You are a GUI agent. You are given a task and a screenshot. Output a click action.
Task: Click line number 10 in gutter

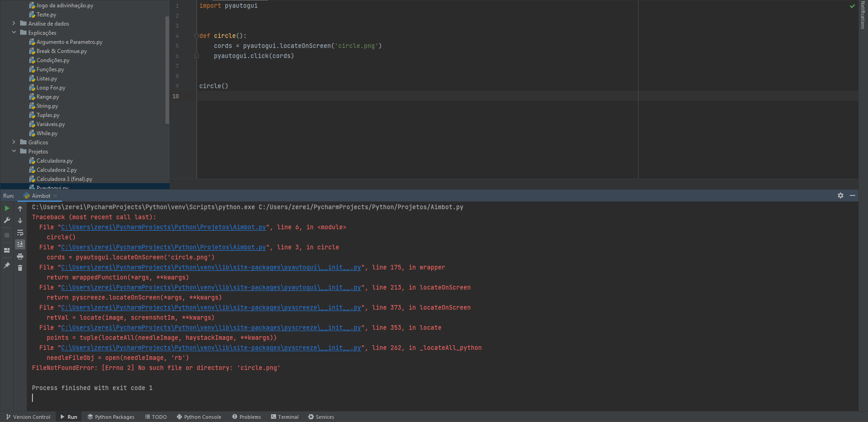tap(176, 96)
